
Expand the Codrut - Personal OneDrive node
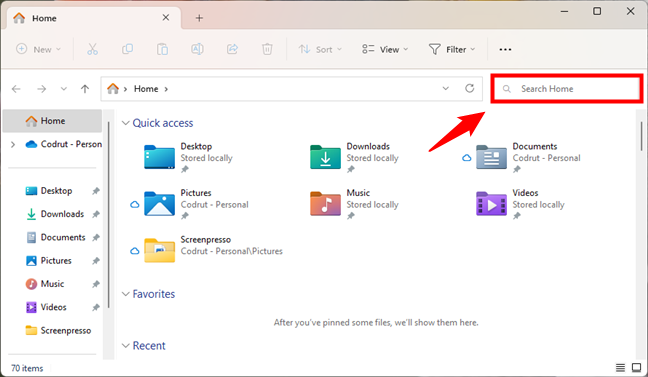coord(13,144)
